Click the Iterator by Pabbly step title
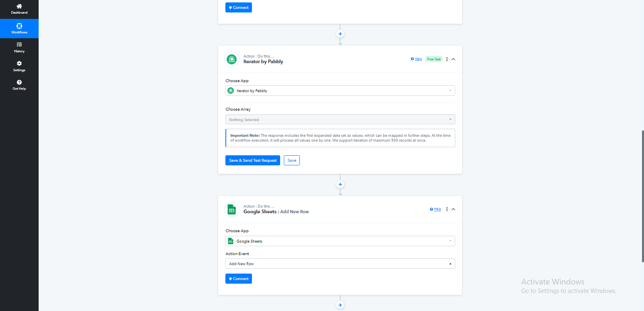Image resolution: width=644 pixels, height=311 pixels. click(263, 62)
